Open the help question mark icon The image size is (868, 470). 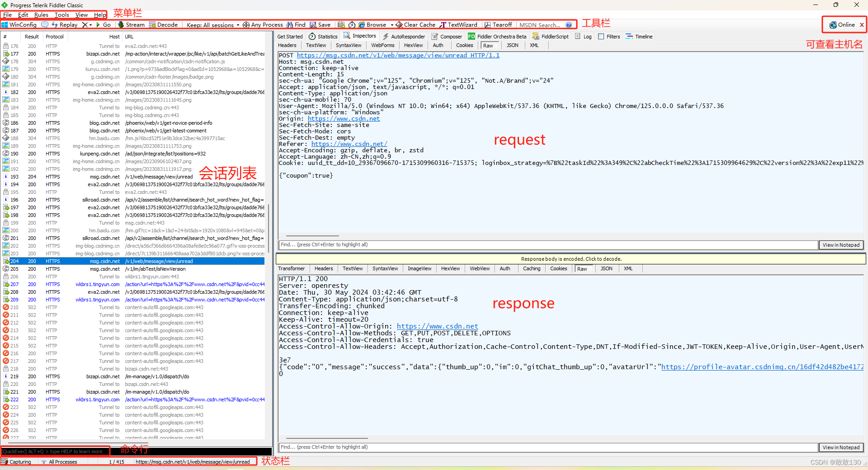tap(569, 25)
